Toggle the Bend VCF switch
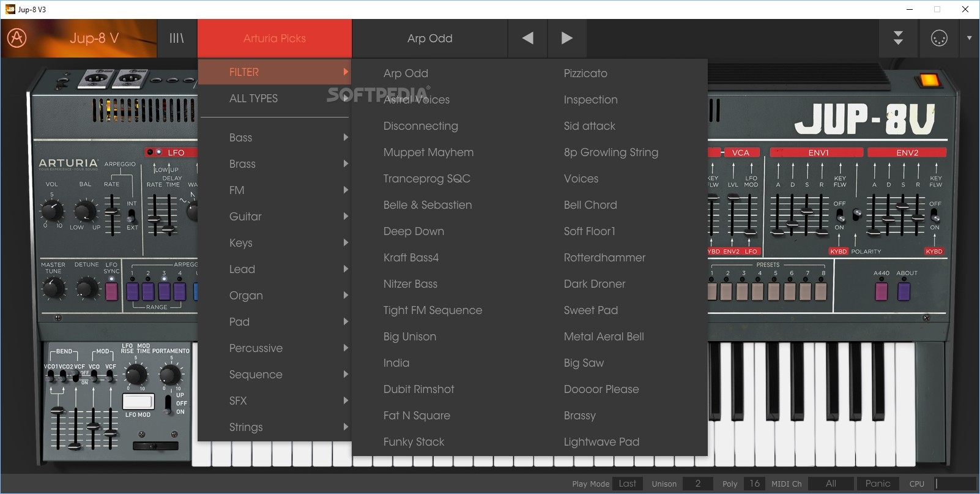Viewport: 980px width, 494px height. point(76,376)
